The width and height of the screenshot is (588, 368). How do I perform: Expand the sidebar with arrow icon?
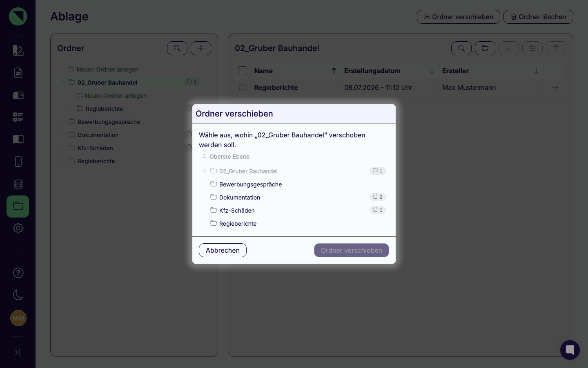[18, 352]
